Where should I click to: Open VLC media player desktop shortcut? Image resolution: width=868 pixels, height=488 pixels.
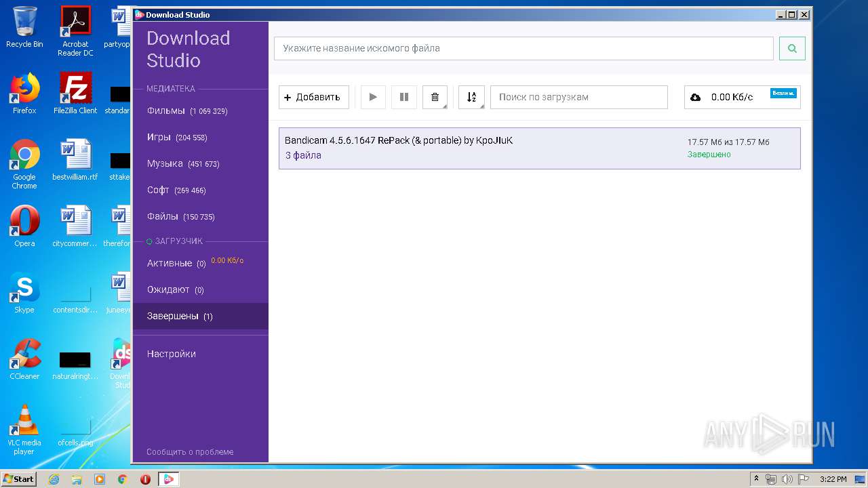click(x=24, y=430)
